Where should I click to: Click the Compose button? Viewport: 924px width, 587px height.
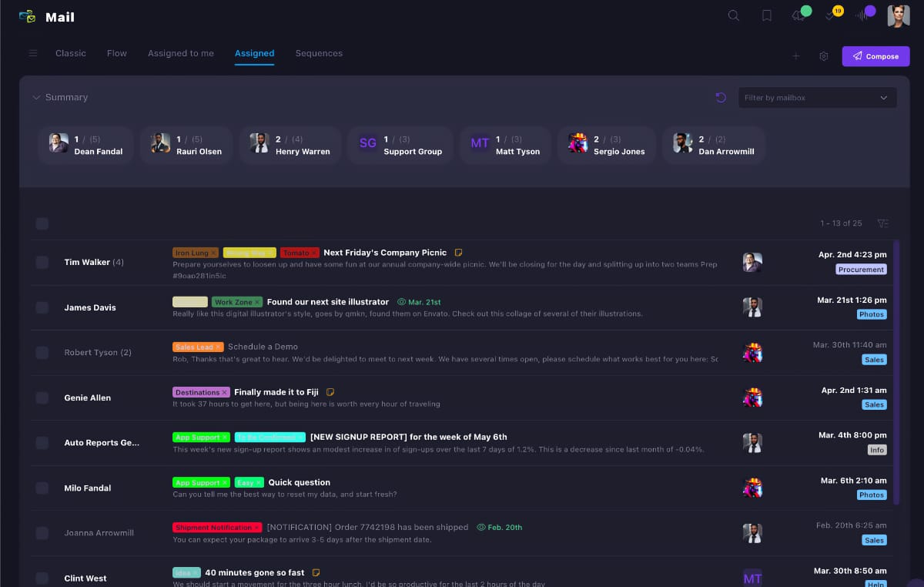[875, 56]
